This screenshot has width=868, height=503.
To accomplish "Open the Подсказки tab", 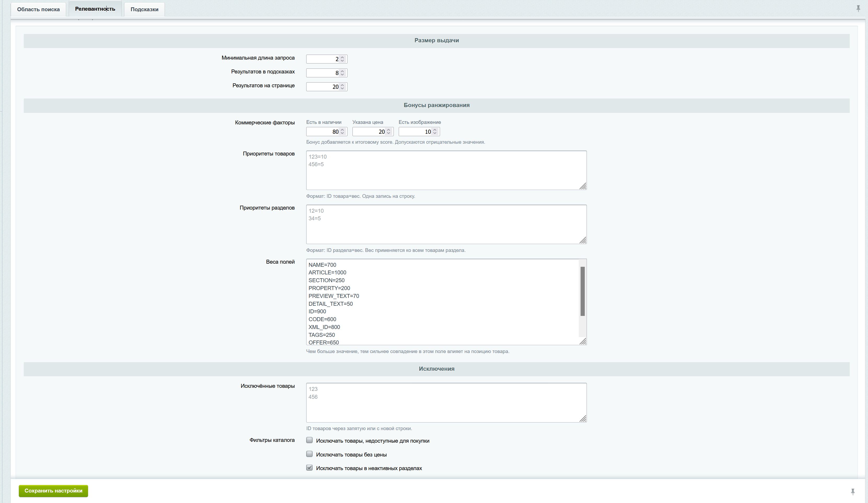I will tap(144, 9).
